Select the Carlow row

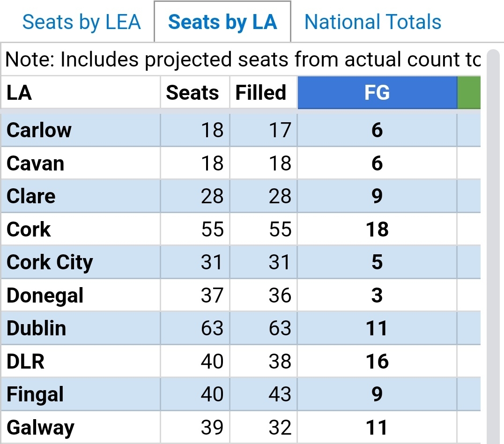tap(39, 130)
